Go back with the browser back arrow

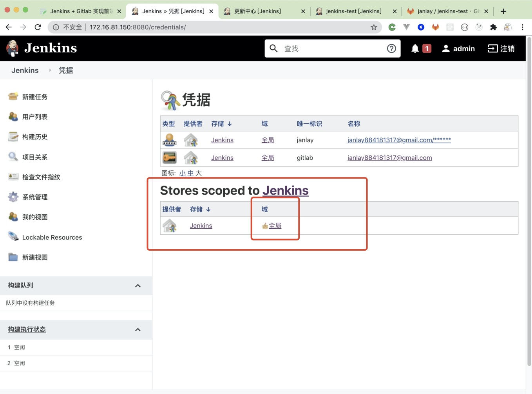[x=9, y=27]
